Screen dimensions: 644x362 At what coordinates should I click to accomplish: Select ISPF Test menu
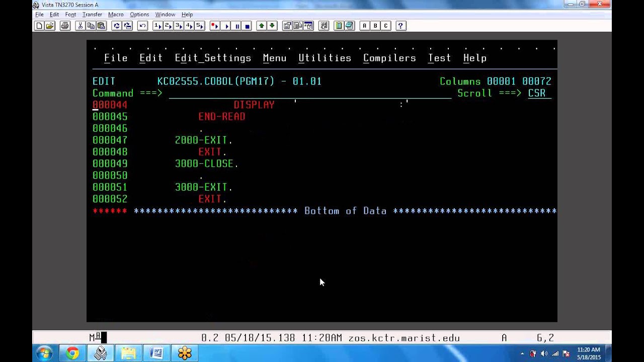pos(439,58)
